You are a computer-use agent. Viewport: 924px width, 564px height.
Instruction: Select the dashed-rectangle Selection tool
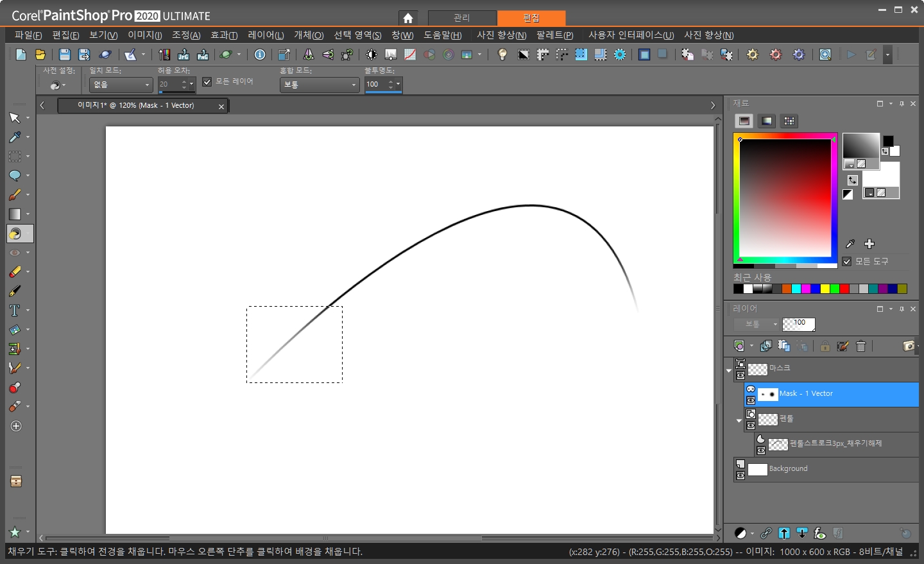click(x=15, y=157)
